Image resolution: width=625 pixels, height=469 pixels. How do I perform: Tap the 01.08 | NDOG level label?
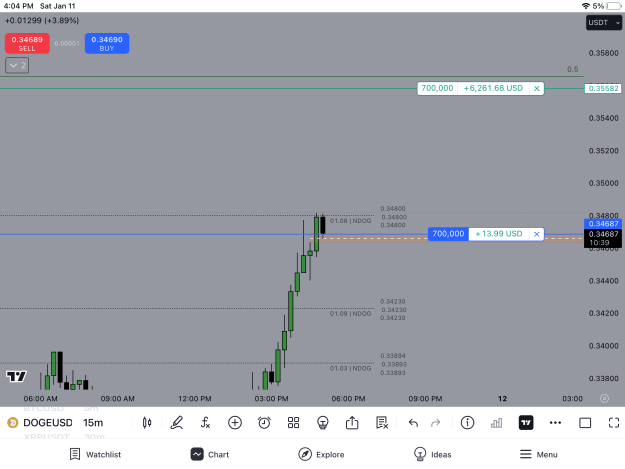[x=350, y=221]
